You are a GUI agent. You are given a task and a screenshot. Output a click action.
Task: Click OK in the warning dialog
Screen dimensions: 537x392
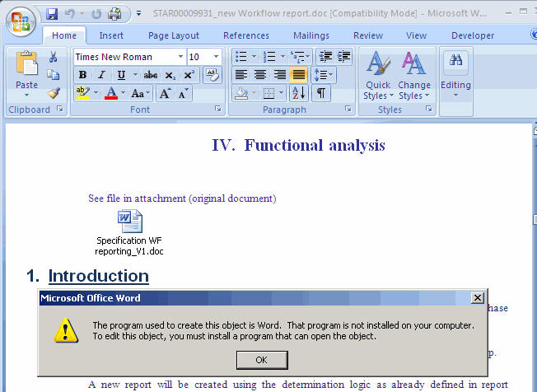[x=262, y=360]
